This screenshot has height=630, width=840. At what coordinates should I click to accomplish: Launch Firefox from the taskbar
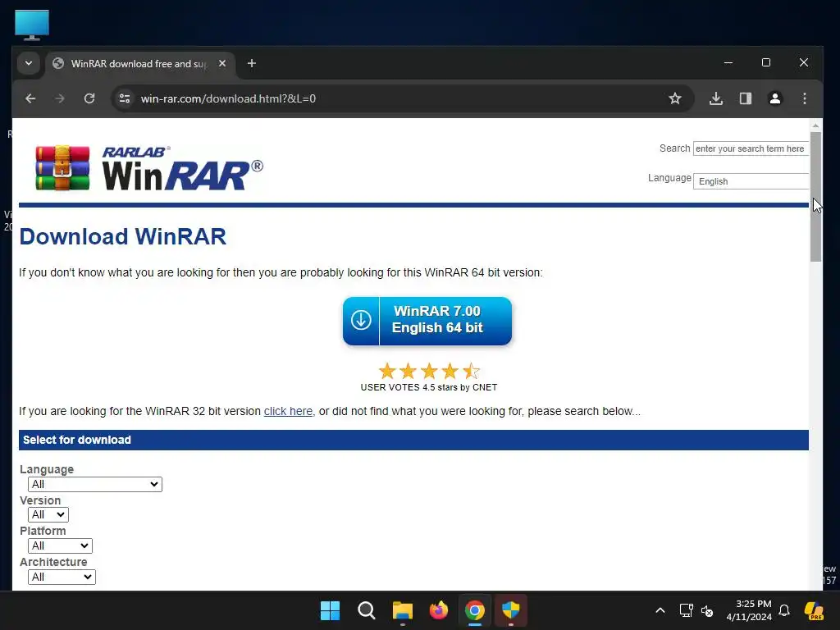(x=439, y=610)
